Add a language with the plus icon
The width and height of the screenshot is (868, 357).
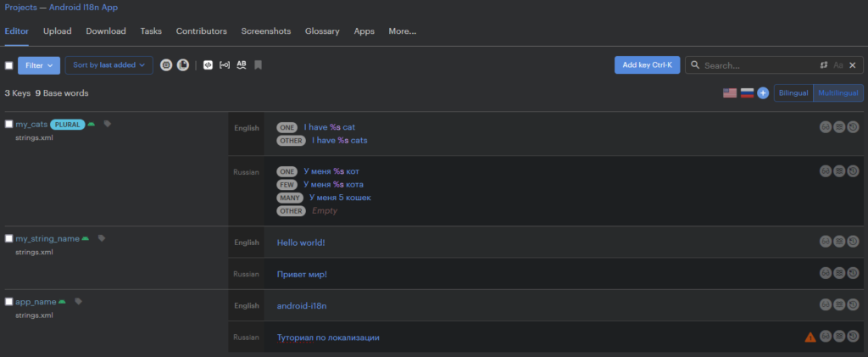[x=763, y=93]
